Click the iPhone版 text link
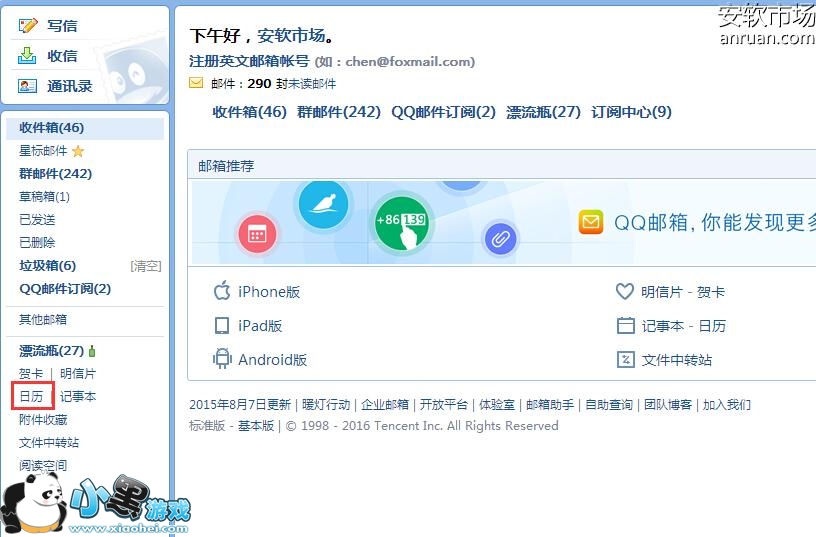 [269, 292]
